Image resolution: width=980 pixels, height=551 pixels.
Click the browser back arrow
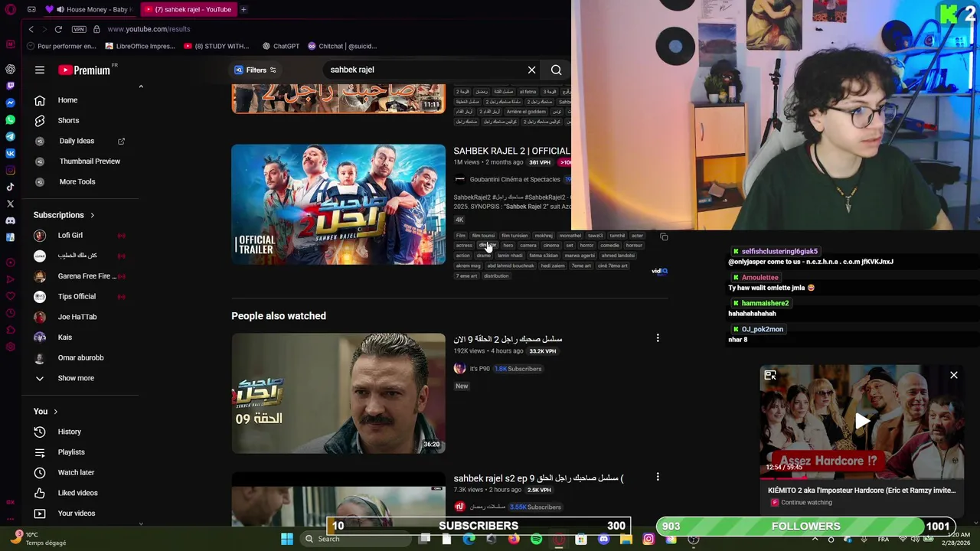pyautogui.click(x=31, y=29)
